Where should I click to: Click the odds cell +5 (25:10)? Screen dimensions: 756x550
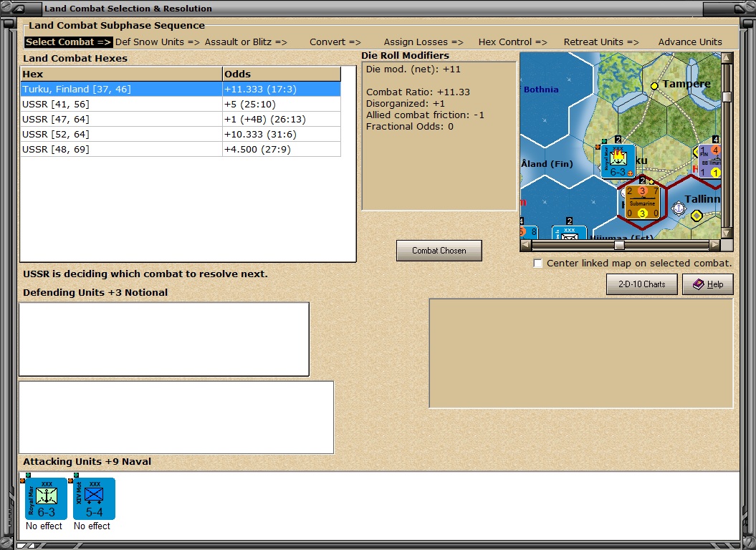pyautogui.click(x=282, y=104)
